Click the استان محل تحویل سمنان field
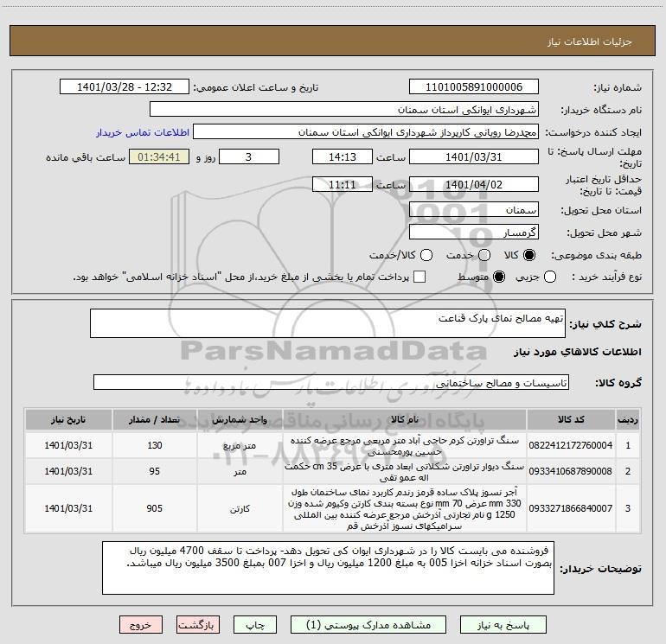The image size is (666, 644). click(474, 210)
